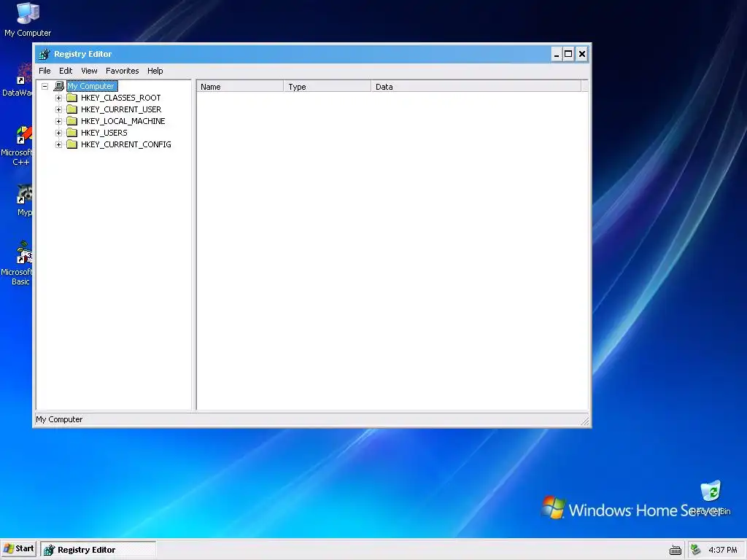Click the on-screen keyboard tray icon
This screenshot has height=560, width=747.
(675, 550)
